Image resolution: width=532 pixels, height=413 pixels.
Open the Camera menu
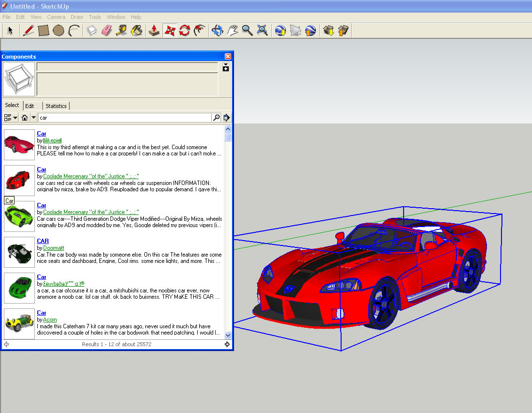click(56, 17)
